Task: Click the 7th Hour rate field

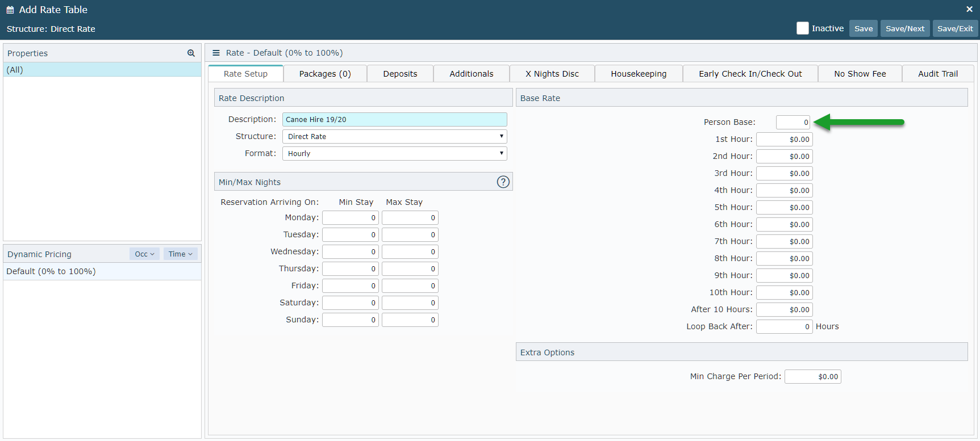Action: click(x=785, y=241)
